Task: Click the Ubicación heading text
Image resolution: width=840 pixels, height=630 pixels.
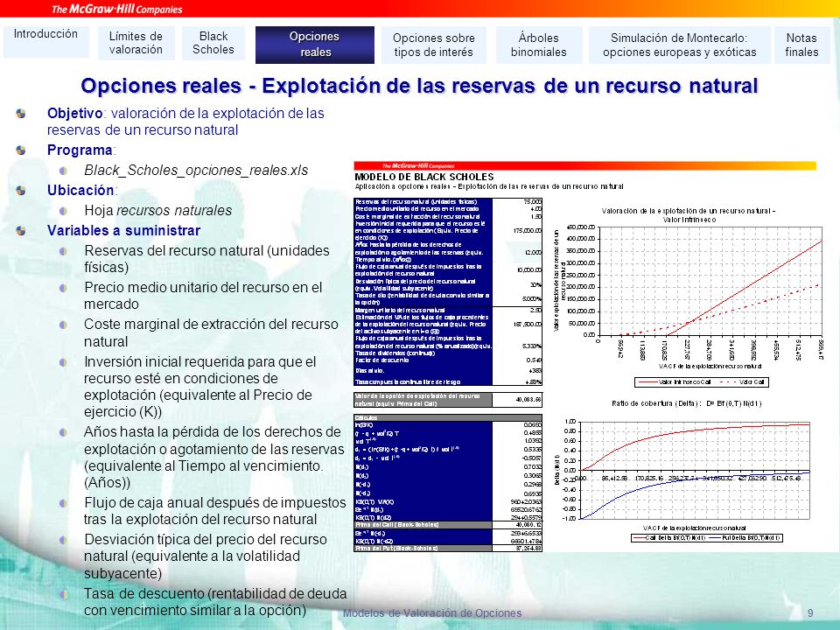Action: pos(80,190)
